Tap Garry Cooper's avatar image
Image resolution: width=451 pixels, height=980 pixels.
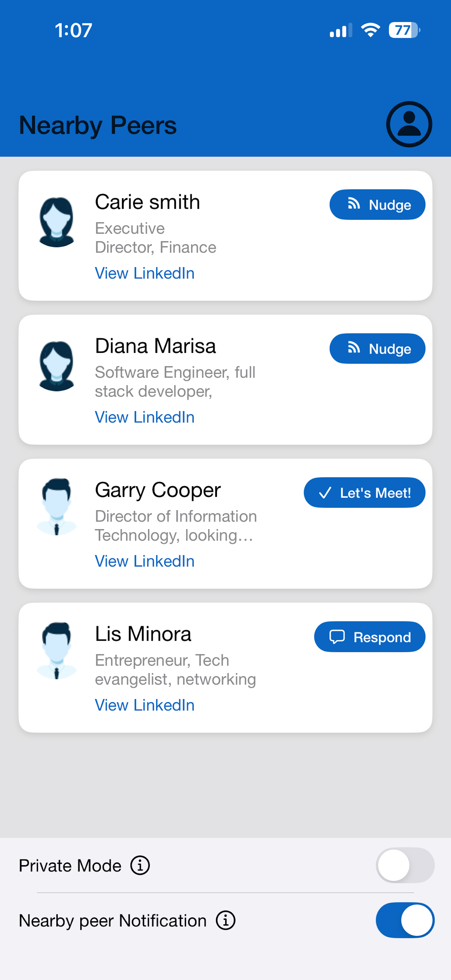(x=56, y=506)
